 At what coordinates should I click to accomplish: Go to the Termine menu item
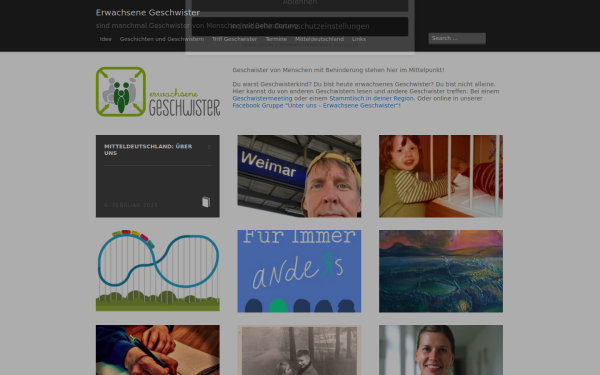click(x=276, y=39)
